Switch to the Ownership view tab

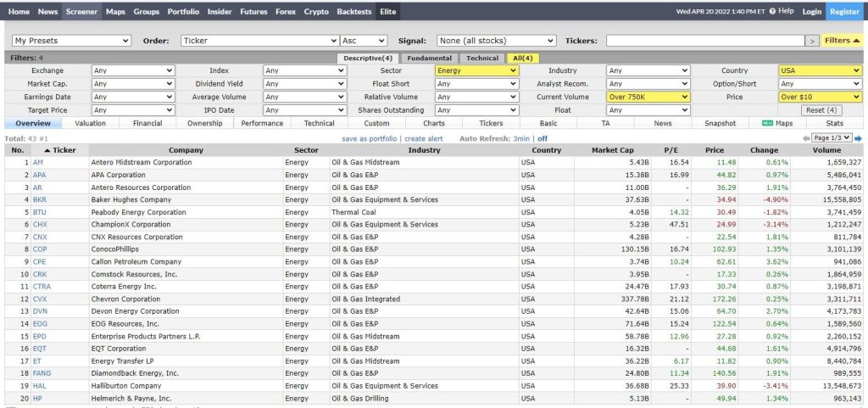[205, 124]
